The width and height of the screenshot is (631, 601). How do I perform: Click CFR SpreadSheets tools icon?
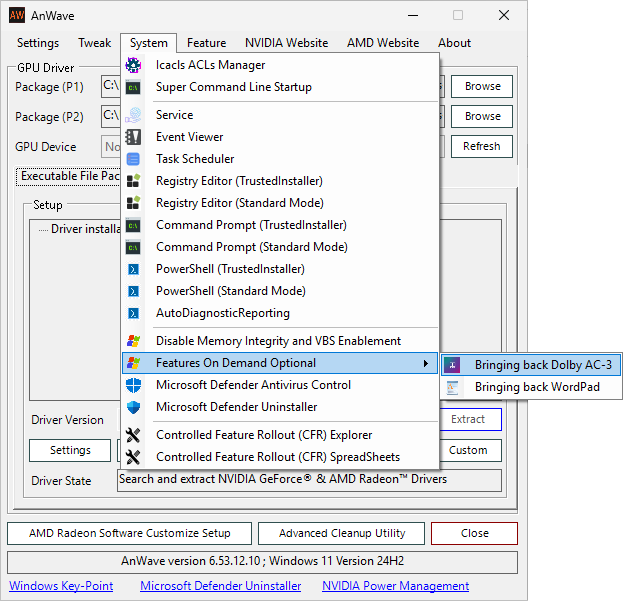tap(133, 457)
